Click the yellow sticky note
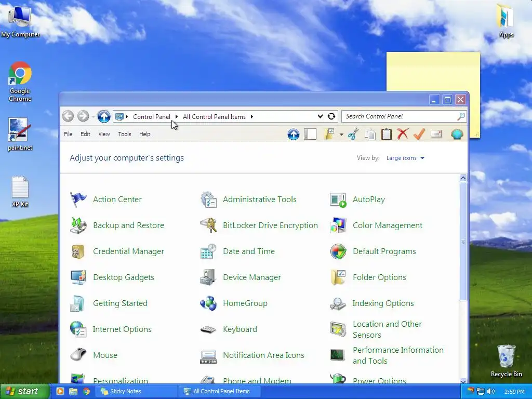Screen dimensions: 532x399 click(x=433, y=71)
